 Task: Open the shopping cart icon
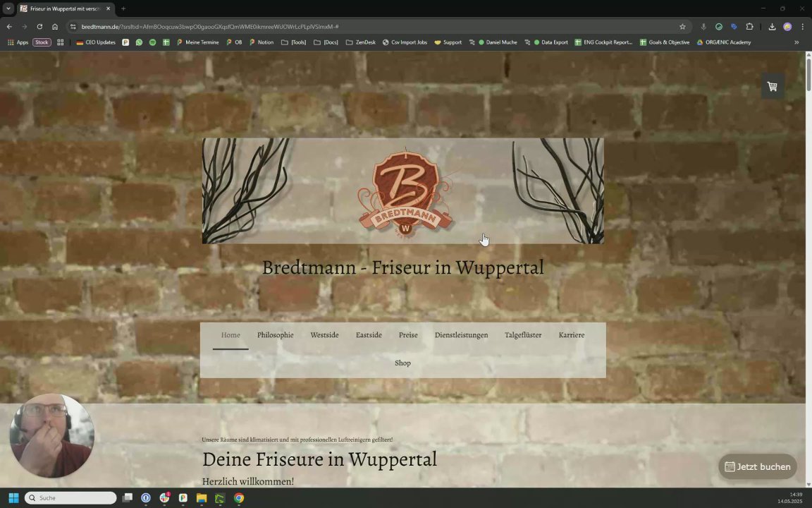[x=772, y=87]
